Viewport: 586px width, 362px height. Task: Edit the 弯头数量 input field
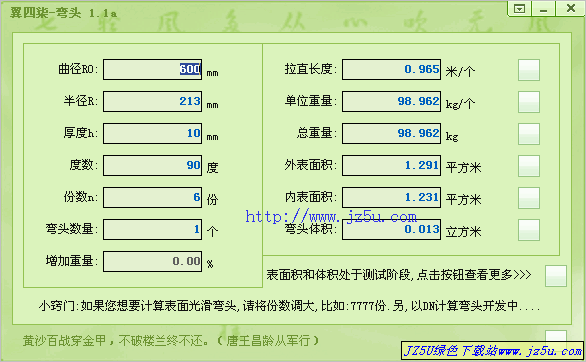click(152, 229)
